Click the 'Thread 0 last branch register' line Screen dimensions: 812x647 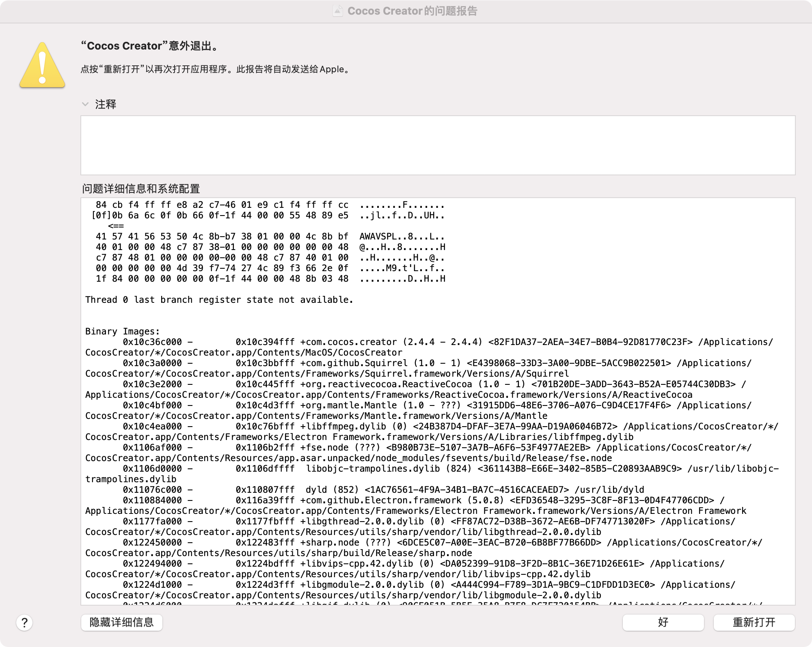pos(219,300)
